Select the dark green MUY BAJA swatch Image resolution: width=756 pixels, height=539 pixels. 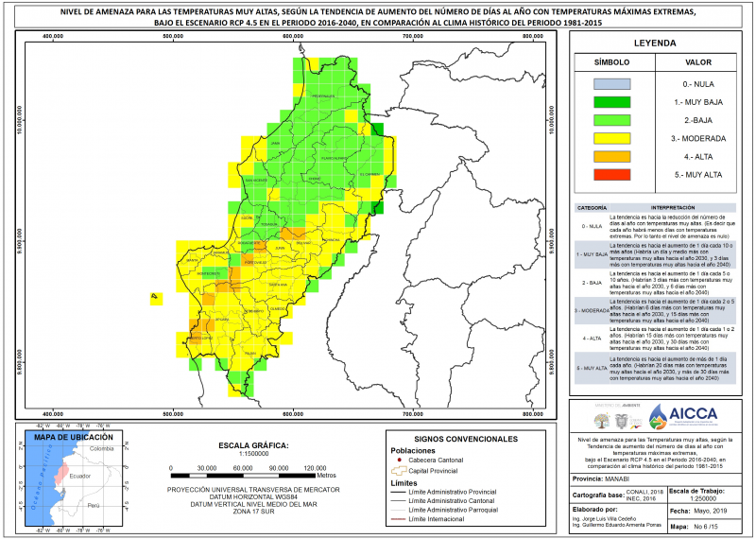[x=611, y=102]
